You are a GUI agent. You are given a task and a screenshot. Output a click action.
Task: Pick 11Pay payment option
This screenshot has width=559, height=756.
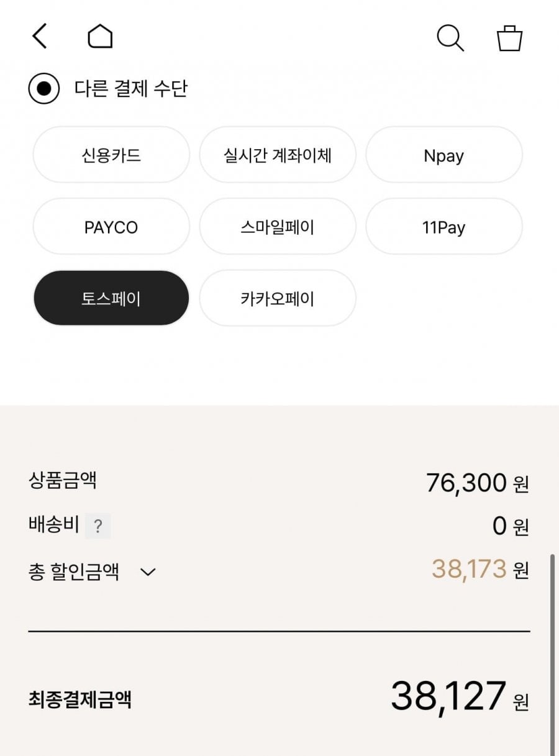tap(443, 227)
